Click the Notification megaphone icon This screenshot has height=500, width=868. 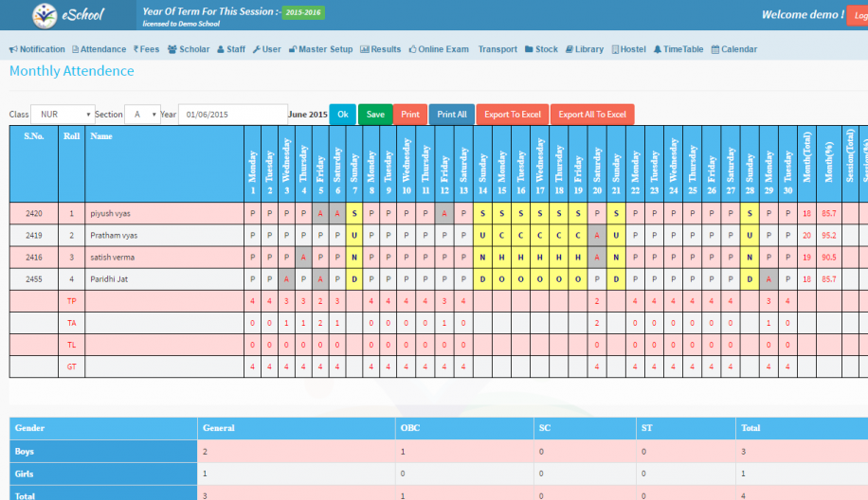13,49
